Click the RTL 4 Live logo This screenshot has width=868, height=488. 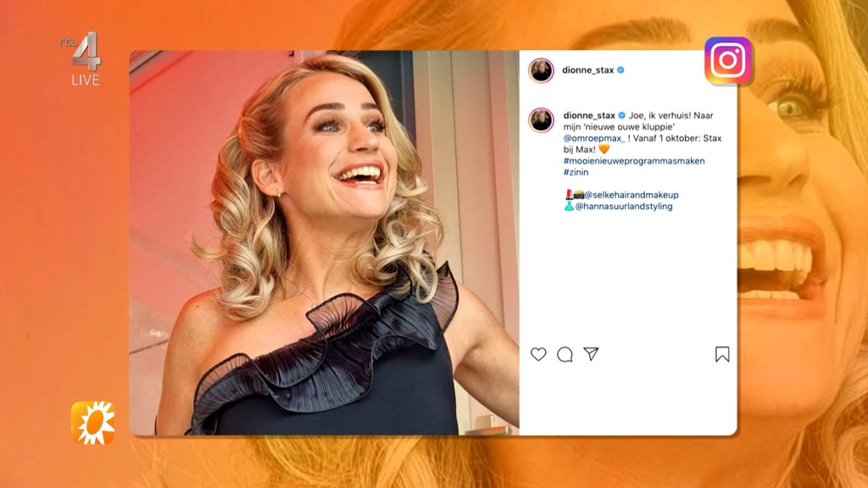coord(82,58)
